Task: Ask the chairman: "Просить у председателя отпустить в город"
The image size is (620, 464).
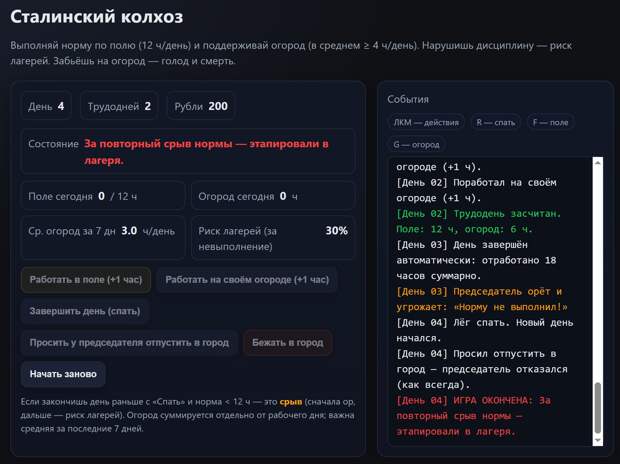Action: pyautogui.click(x=129, y=343)
